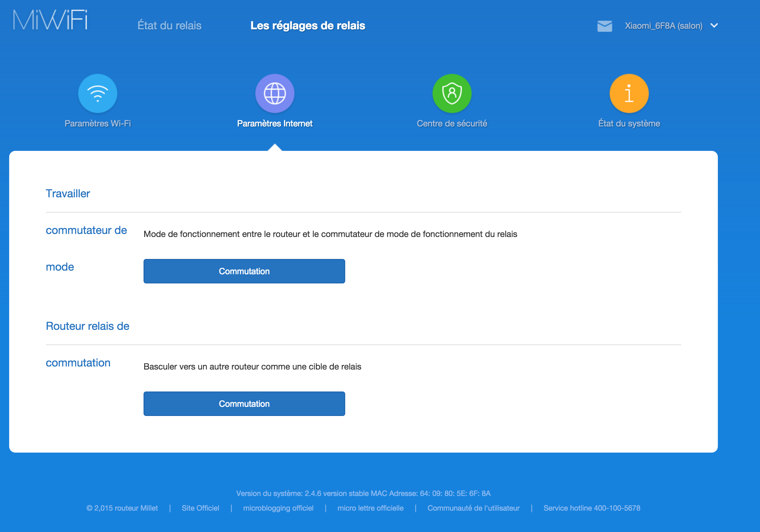Select the Centre de sécurité label
The height and width of the screenshot is (532, 760).
(x=452, y=123)
